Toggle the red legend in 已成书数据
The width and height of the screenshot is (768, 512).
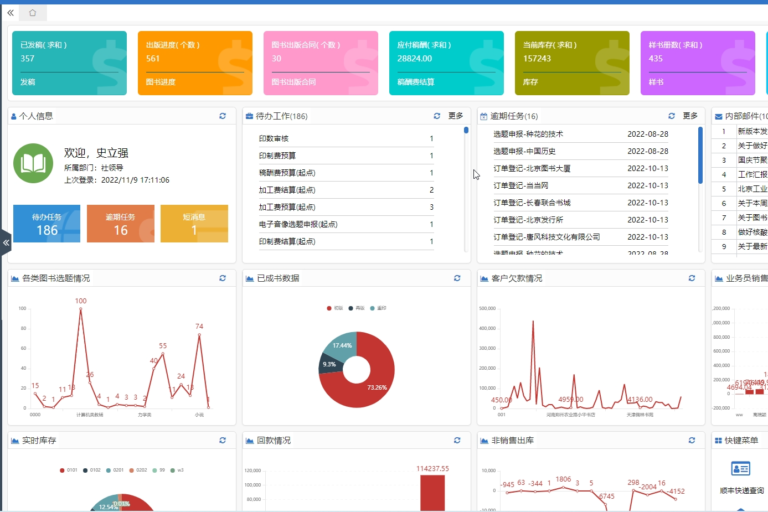point(335,308)
